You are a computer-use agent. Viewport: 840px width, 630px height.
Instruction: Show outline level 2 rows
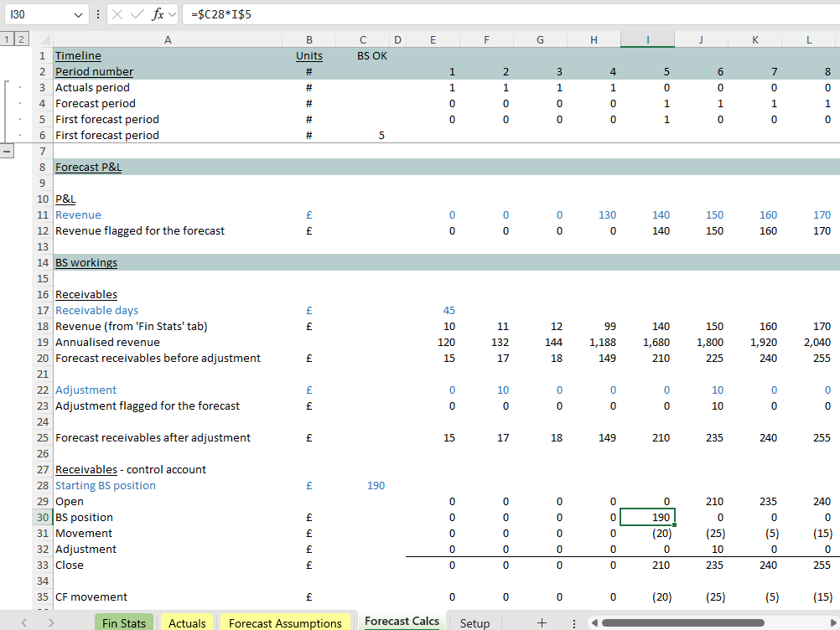point(20,39)
